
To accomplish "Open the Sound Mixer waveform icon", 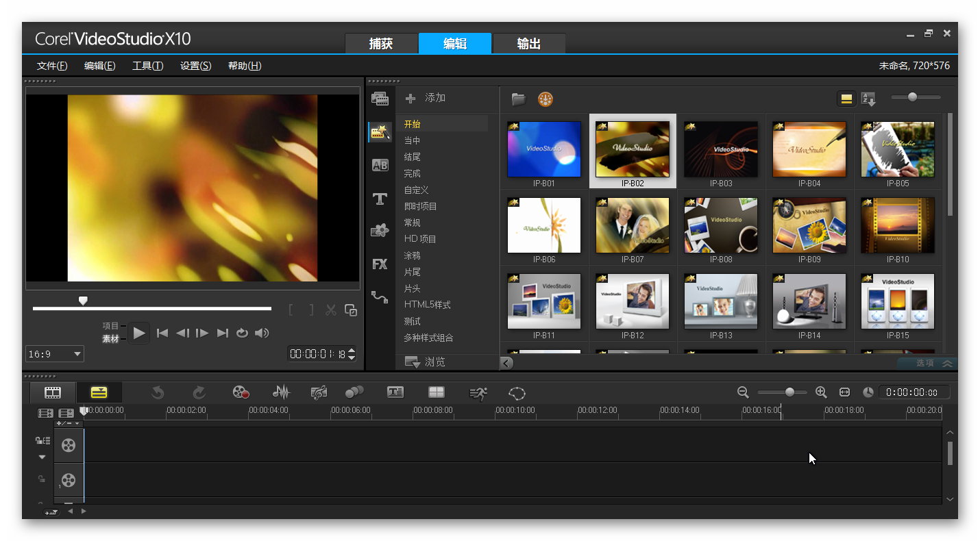I will point(281,392).
